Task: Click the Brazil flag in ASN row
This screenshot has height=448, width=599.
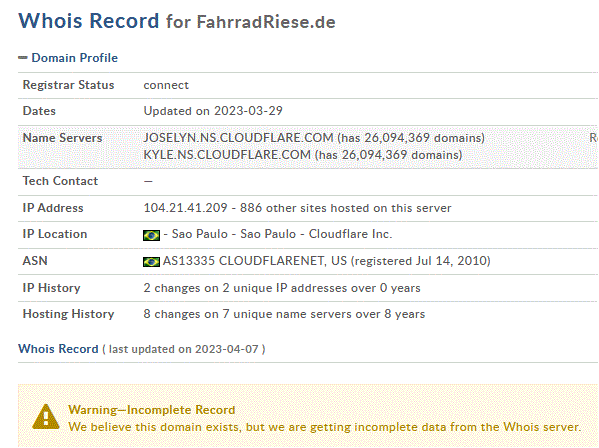Action: [x=151, y=262]
